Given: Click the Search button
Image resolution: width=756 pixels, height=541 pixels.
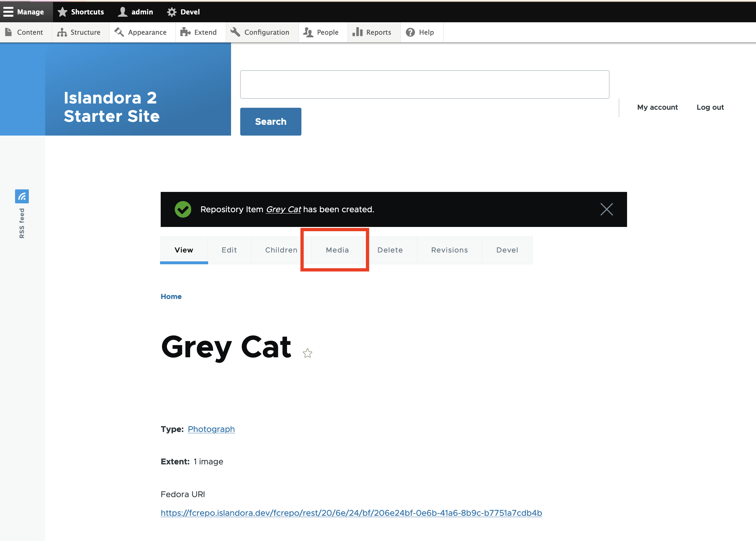Looking at the screenshot, I should pyautogui.click(x=271, y=121).
